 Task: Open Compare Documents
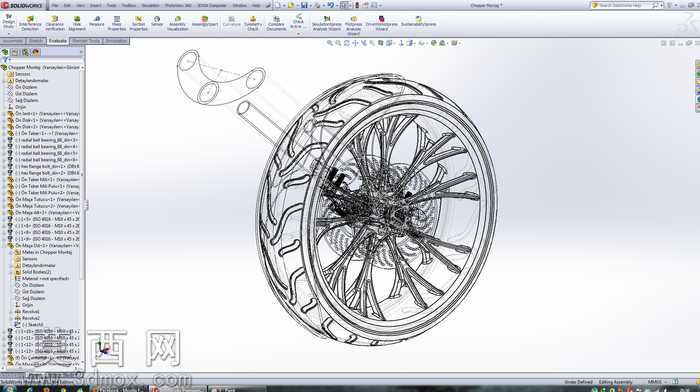click(276, 24)
